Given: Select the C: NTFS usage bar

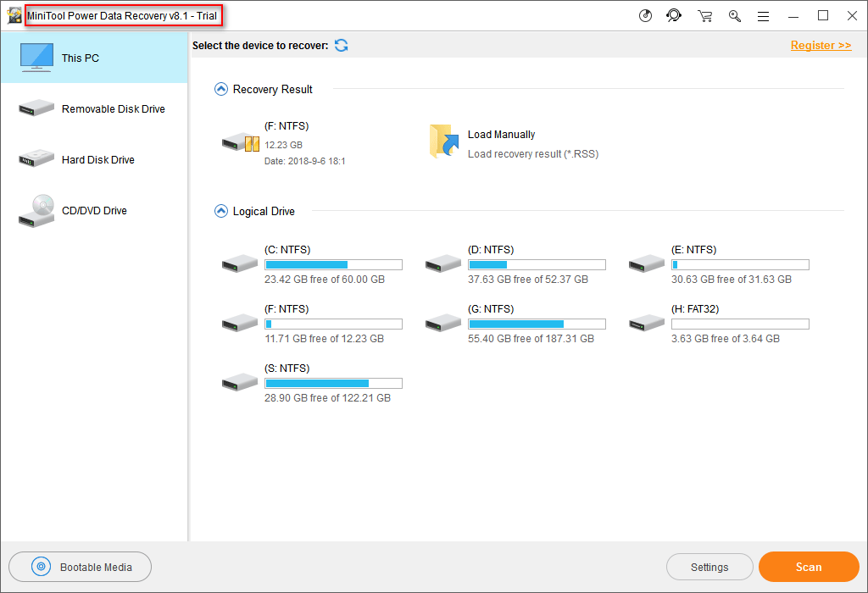Looking at the screenshot, I should (333, 265).
